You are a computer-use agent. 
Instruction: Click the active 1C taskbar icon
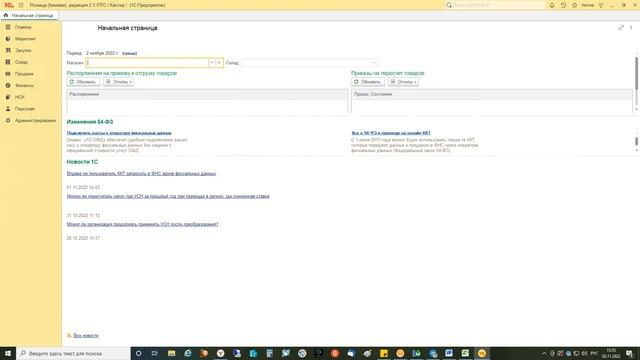click(482, 353)
